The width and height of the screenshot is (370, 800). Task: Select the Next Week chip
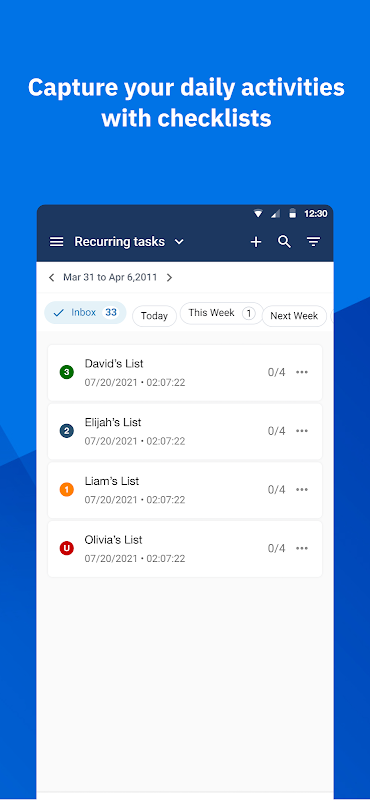tap(294, 316)
